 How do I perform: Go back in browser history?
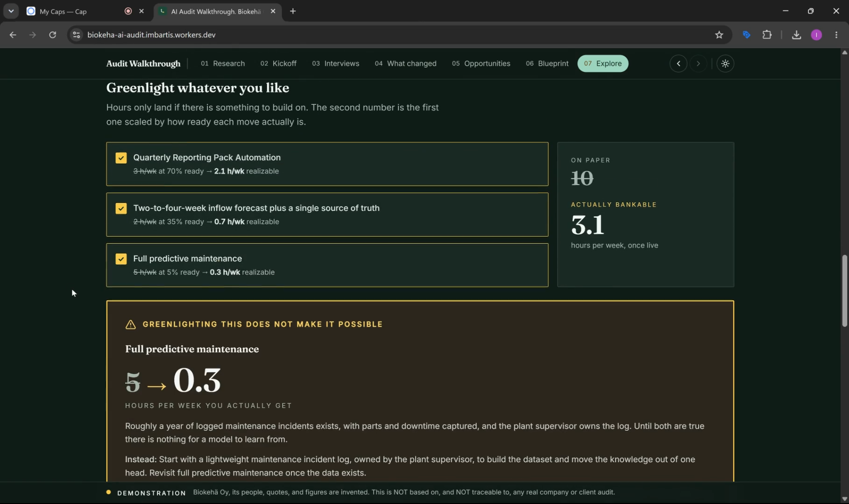[13, 35]
